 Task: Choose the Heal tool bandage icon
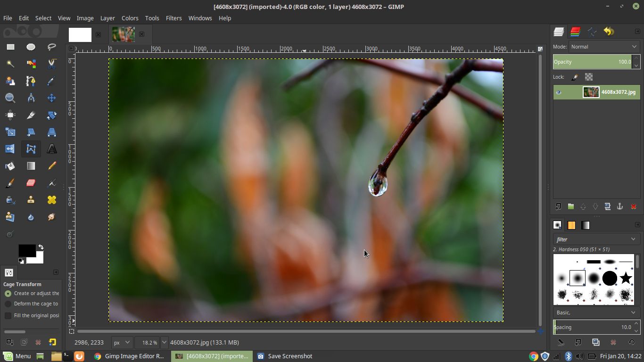[x=52, y=200]
